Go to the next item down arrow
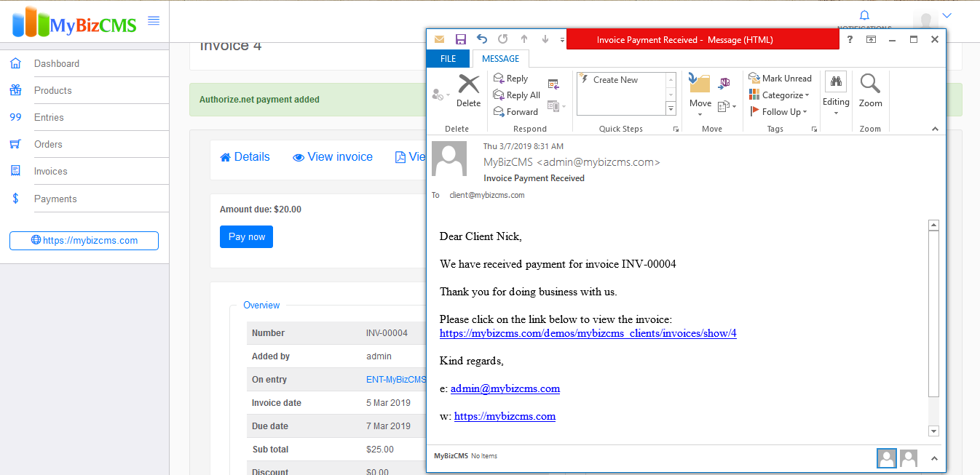980x475 pixels. 545,39
